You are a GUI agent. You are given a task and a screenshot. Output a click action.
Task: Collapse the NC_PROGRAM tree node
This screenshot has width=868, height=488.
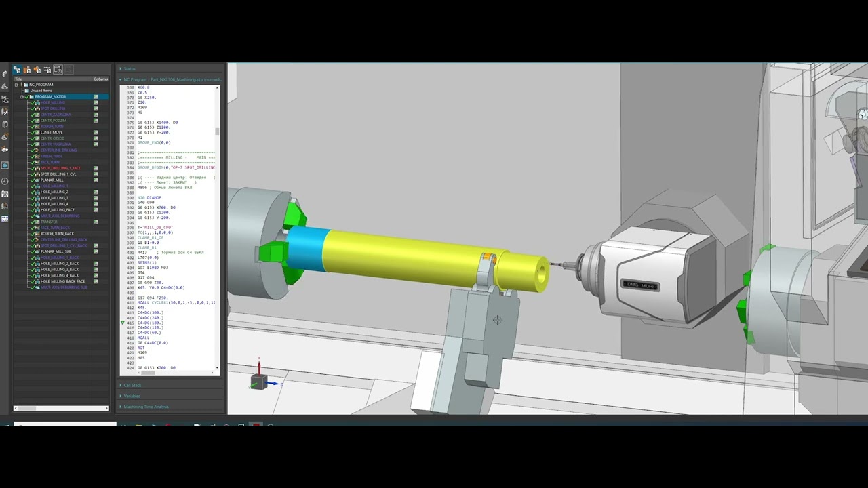click(x=16, y=85)
